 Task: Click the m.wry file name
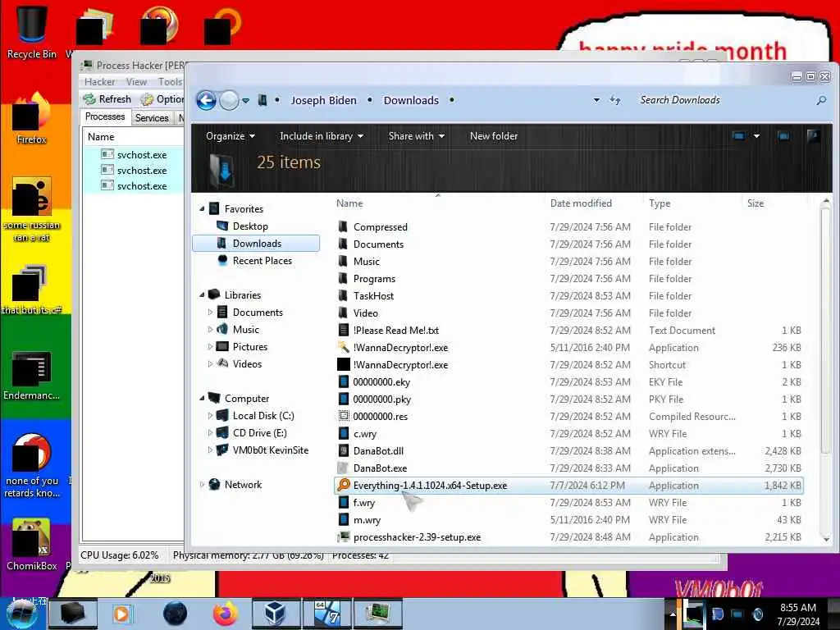click(x=367, y=519)
